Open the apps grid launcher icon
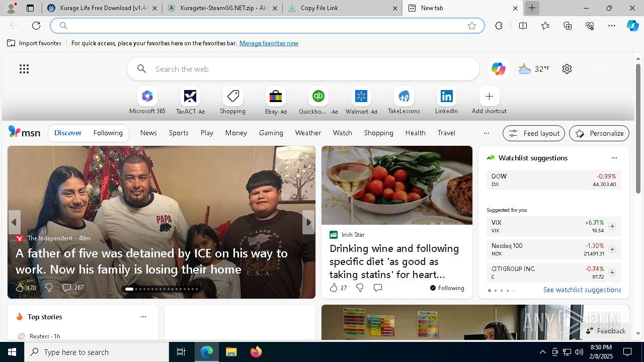Image resolution: width=644 pixels, height=362 pixels. click(x=24, y=69)
